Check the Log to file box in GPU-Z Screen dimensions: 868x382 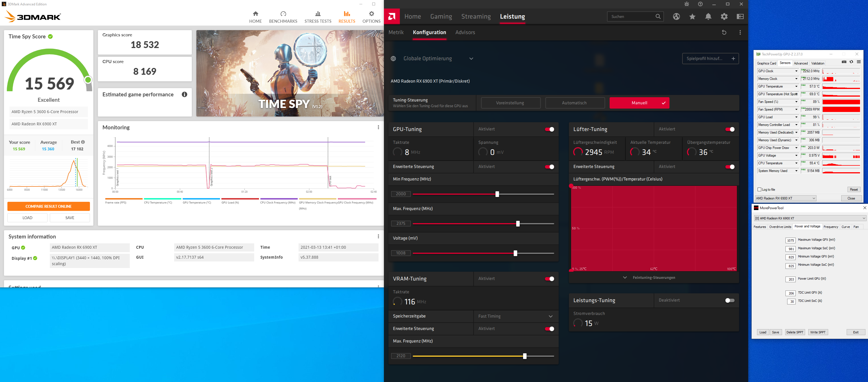(760, 190)
